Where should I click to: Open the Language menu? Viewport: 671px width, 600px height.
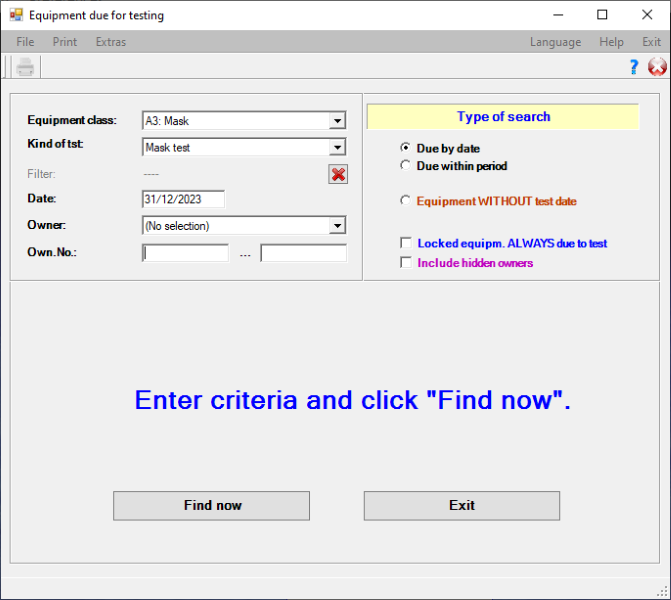coord(555,42)
